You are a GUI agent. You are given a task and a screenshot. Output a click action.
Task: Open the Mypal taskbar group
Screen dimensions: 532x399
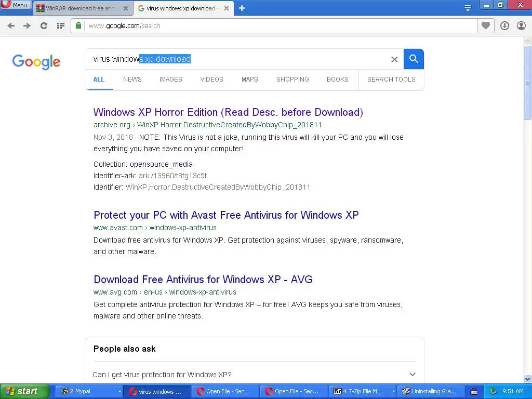click(88, 391)
